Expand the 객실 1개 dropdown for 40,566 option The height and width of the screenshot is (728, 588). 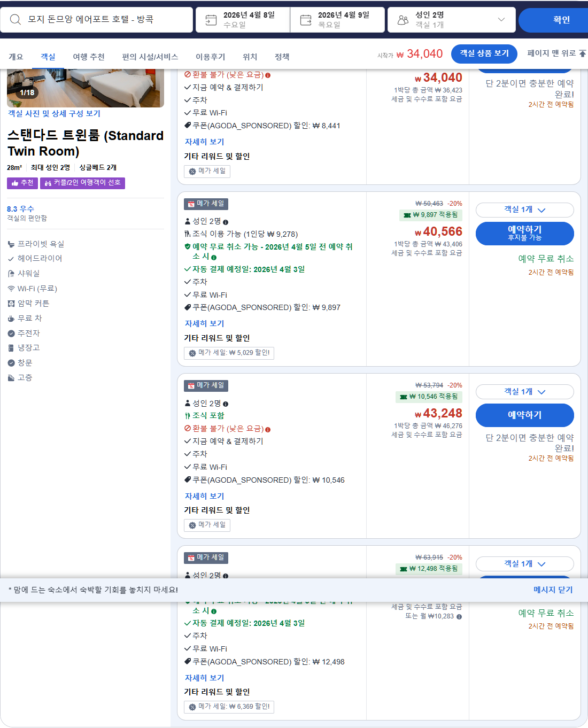tap(524, 210)
